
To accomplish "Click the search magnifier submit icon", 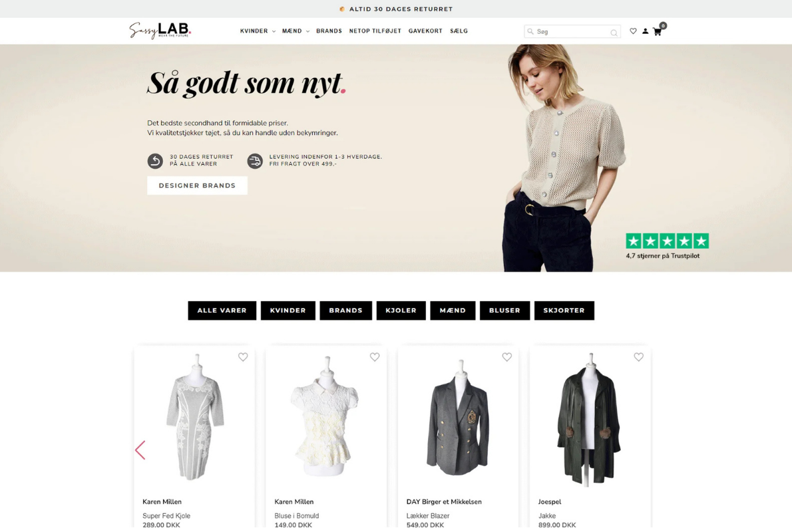I will pos(614,33).
